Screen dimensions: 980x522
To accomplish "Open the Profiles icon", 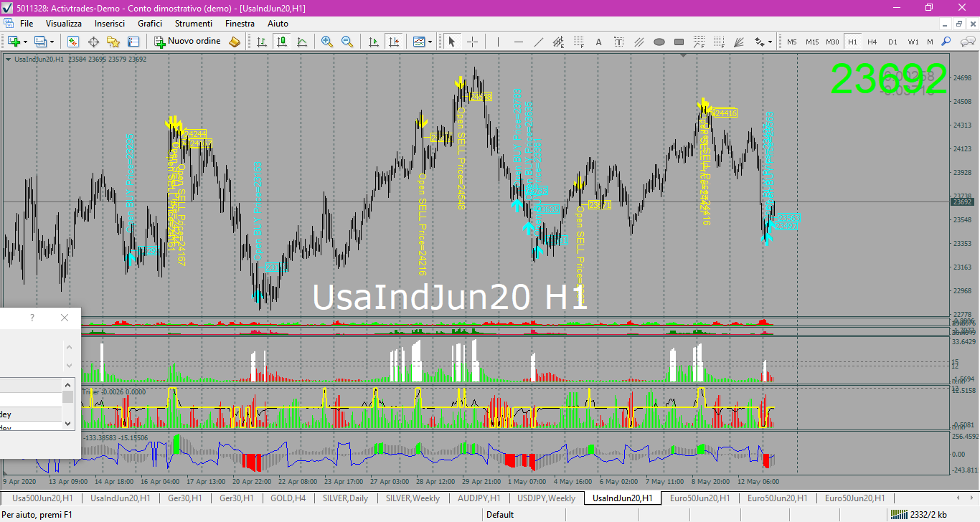I will 40,42.
